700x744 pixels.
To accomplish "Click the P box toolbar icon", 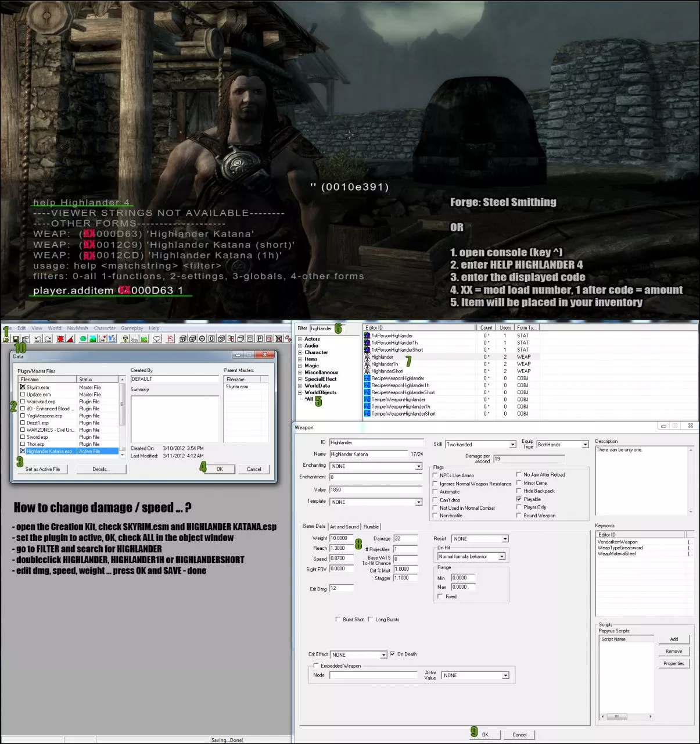I will coord(259,339).
